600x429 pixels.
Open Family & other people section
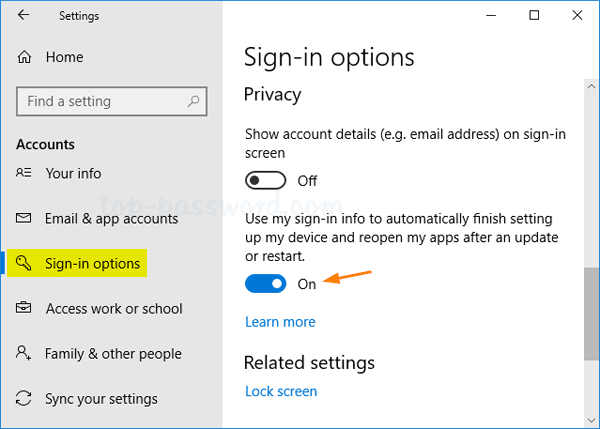[x=113, y=353]
